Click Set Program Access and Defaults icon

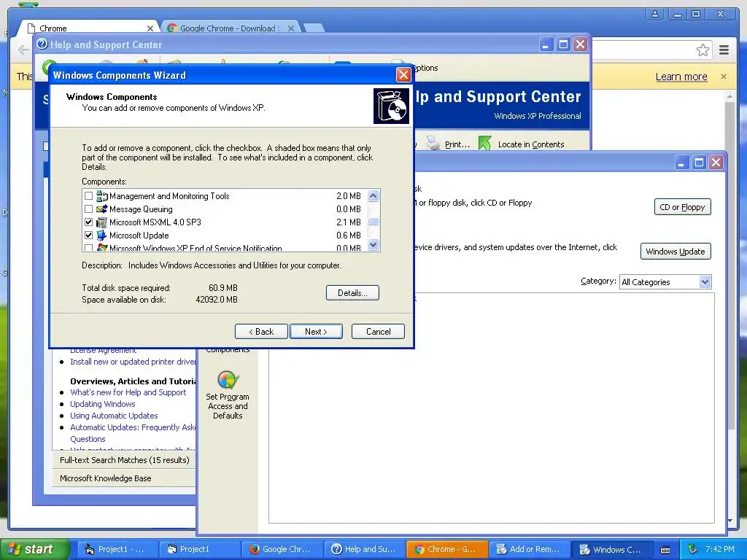(x=228, y=380)
